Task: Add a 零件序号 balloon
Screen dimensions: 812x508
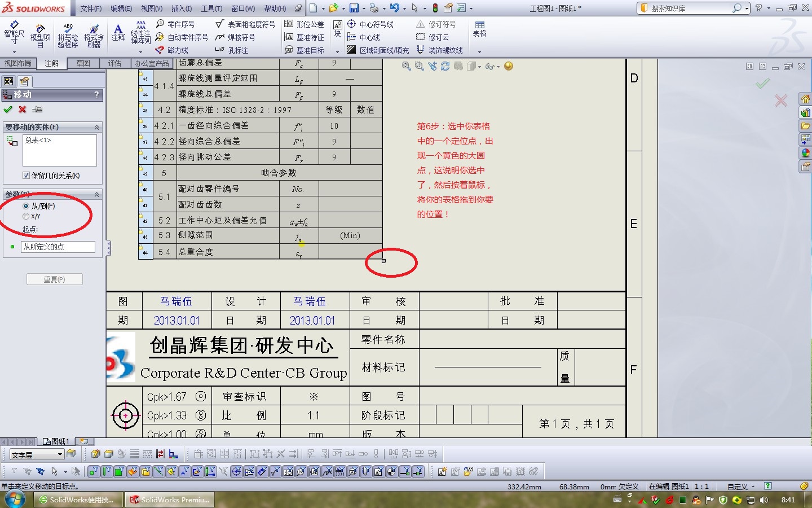Action: [x=175, y=24]
